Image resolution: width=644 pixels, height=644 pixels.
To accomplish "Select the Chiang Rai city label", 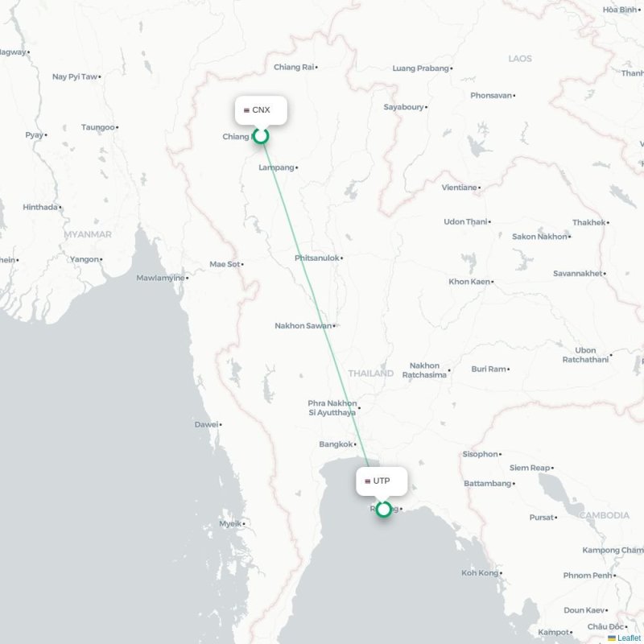I will 294,67.
